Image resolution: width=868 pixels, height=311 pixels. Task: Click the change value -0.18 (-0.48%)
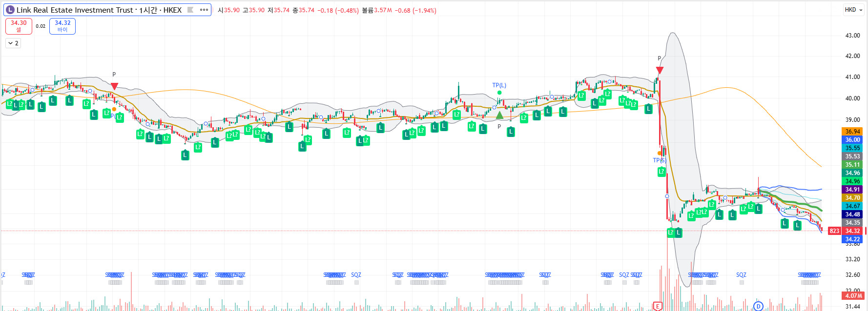click(338, 10)
